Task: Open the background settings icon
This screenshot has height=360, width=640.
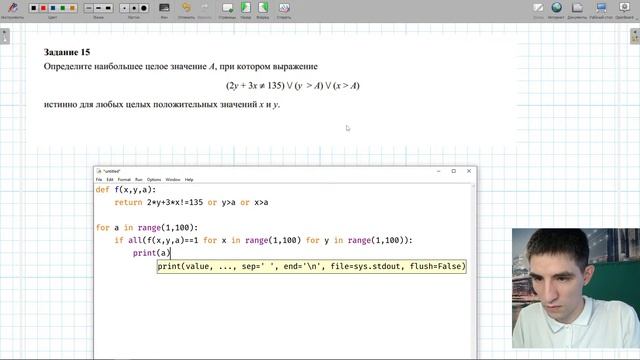Action: coord(164,8)
